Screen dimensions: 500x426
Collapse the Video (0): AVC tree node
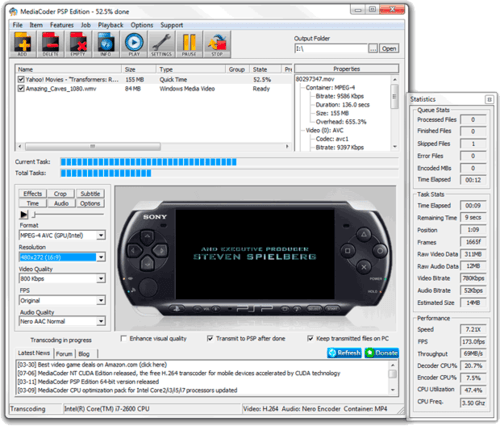(324, 130)
